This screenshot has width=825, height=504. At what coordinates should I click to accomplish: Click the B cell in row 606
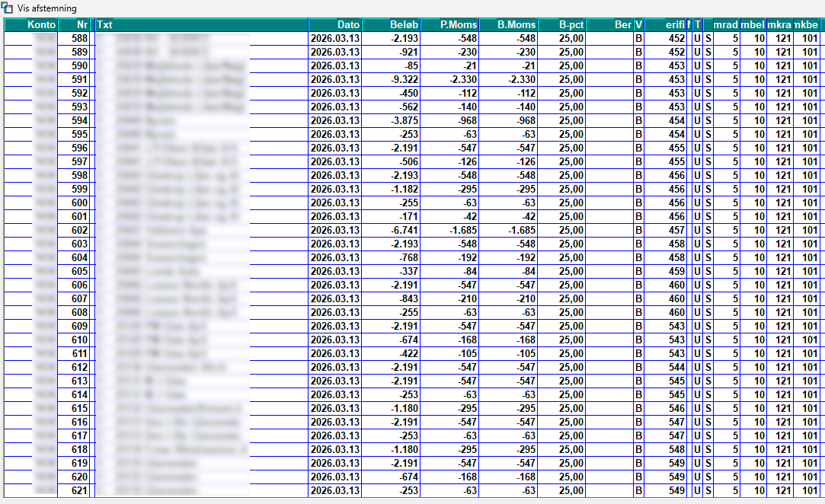(x=638, y=285)
